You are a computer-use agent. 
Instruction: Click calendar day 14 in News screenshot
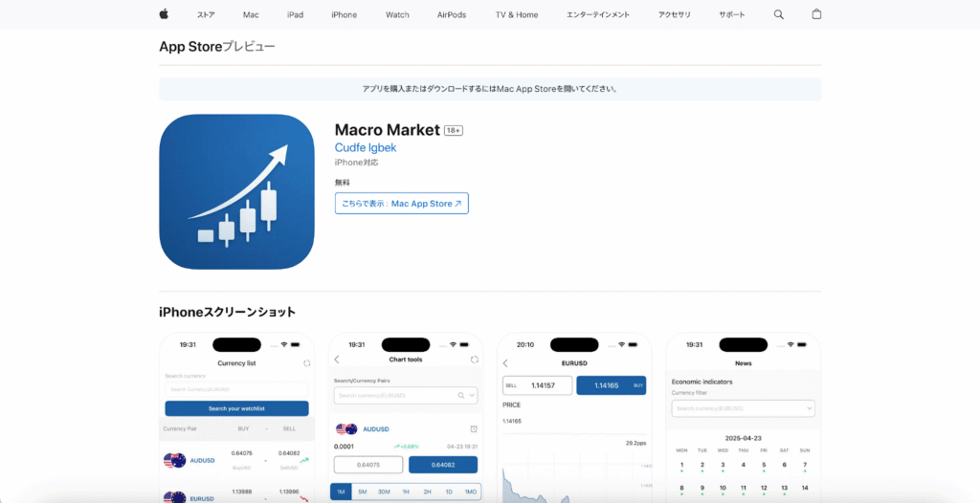(x=805, y=488)
